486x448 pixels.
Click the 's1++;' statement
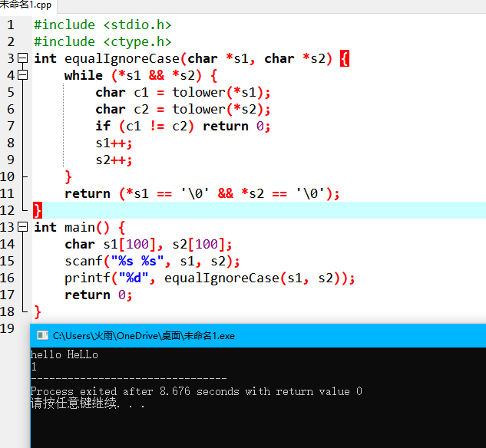(114, 143)
